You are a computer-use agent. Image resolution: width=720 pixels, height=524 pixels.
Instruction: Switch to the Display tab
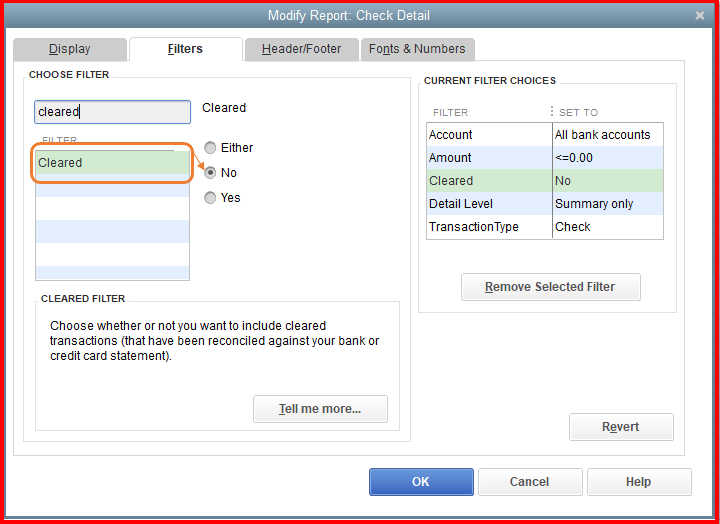70,49
